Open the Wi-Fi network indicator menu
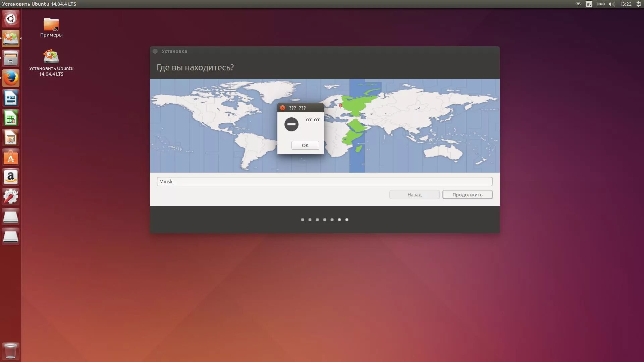The width and height of the screenshot is (644, 362). 578,4
